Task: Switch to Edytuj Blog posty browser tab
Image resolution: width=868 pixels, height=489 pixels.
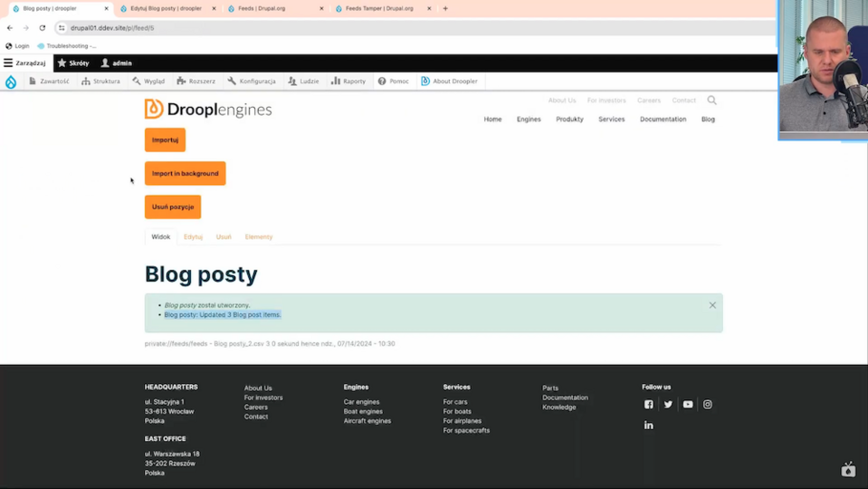Action: click(166, 8)
